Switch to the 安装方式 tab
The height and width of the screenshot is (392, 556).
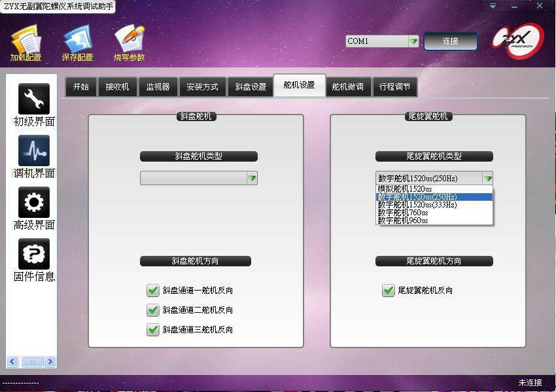tap(202, 87)
